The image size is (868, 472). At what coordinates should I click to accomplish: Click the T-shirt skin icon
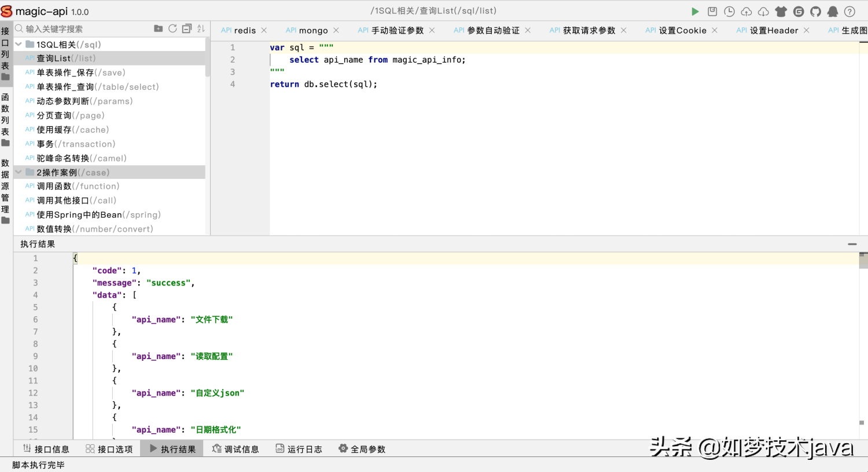point(781,12)
